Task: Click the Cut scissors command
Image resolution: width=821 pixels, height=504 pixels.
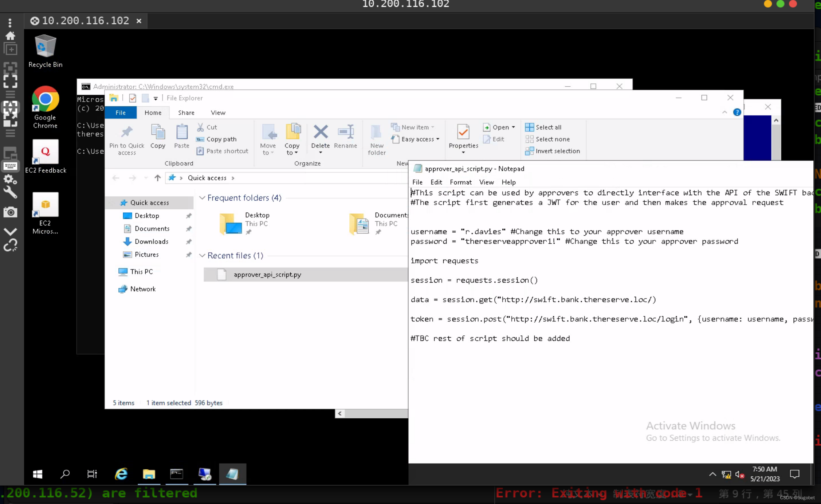Action: [207, 127]
